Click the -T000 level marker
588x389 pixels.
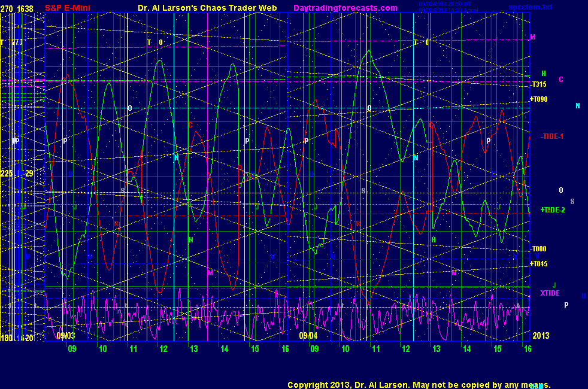click(539, 249)
